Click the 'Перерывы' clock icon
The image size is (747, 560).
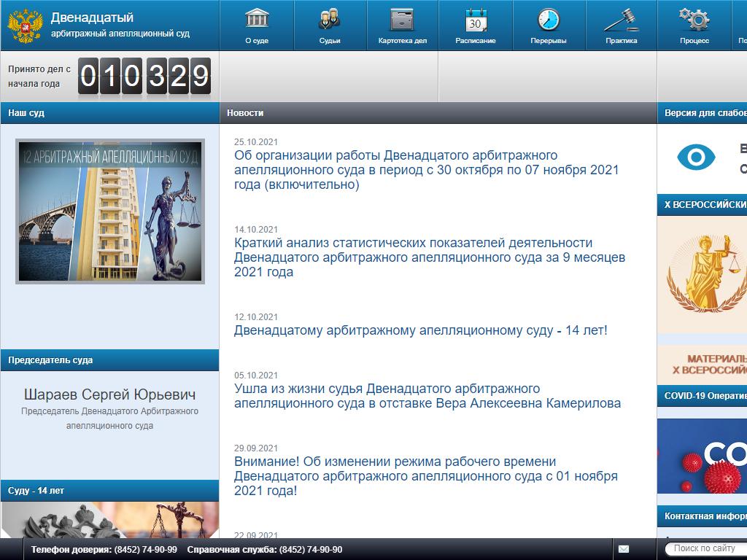click(549, 20)
